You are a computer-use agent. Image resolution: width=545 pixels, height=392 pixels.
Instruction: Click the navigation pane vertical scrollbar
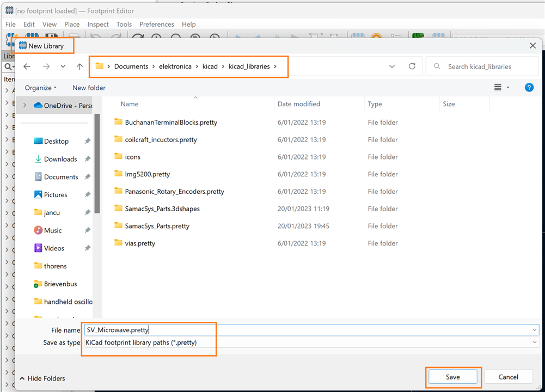point(97,163)
